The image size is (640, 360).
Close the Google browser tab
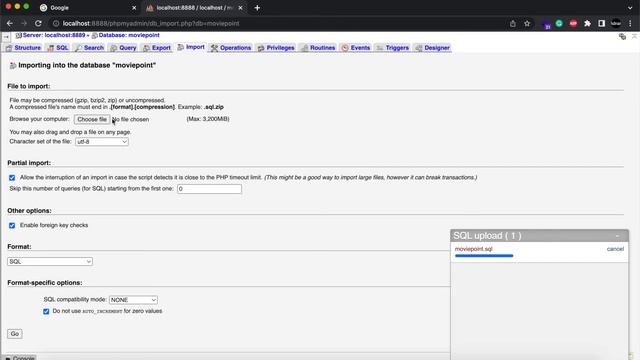tap(134, 8)
